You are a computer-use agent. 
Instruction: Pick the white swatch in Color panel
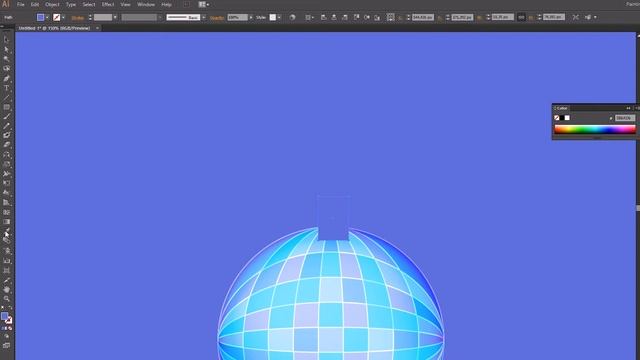tap(567, 118)
